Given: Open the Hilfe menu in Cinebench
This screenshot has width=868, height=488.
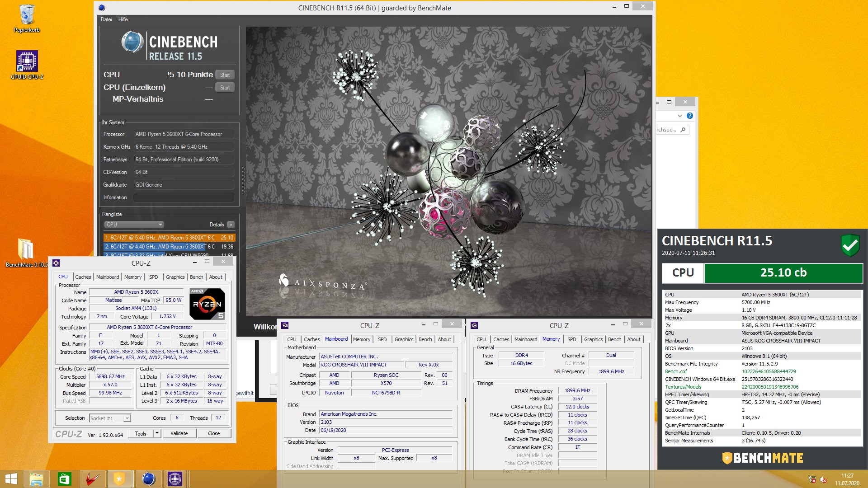Looking at the screenshot, I should tap(123, 19).
